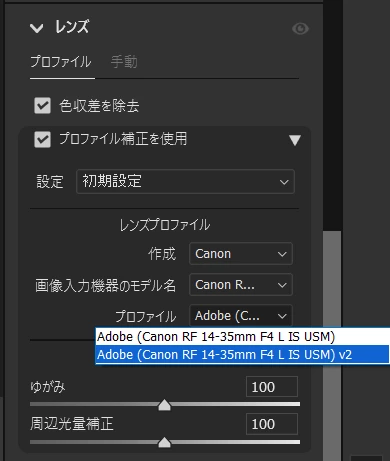Uncheck the 色収差を除去 checkbox
The width and height of the screenshot is (390, 461).
(42, 106)
